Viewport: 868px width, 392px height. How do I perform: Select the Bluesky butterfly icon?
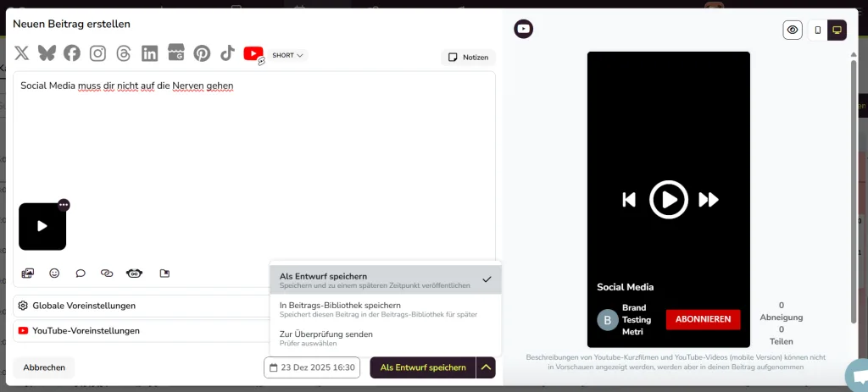pos(47,53)
